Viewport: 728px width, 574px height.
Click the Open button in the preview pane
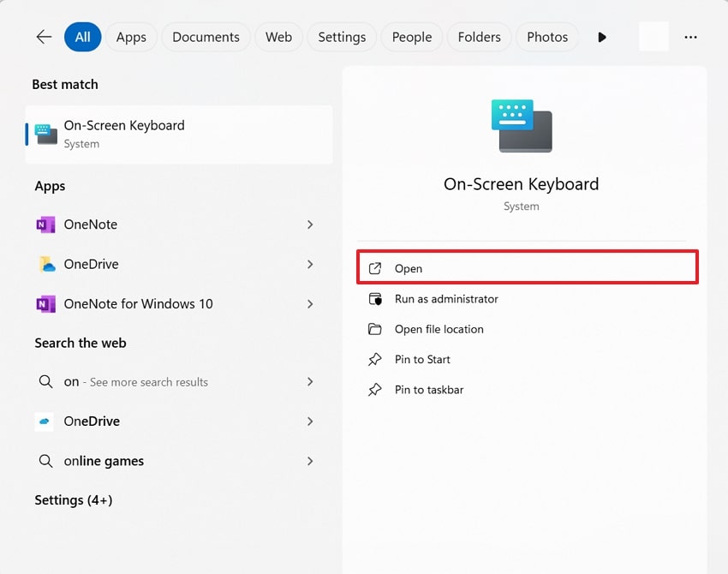pos(528,267)
